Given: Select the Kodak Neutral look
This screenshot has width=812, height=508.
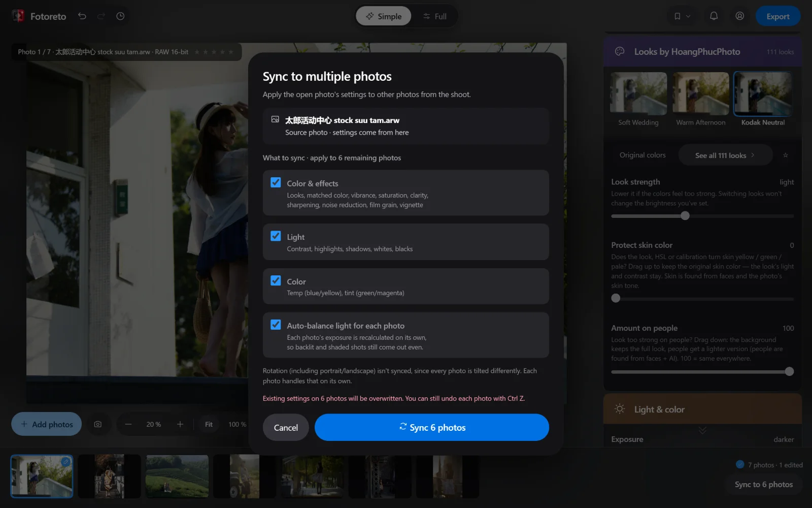Looking at the screenshot, I should [763, 93].
